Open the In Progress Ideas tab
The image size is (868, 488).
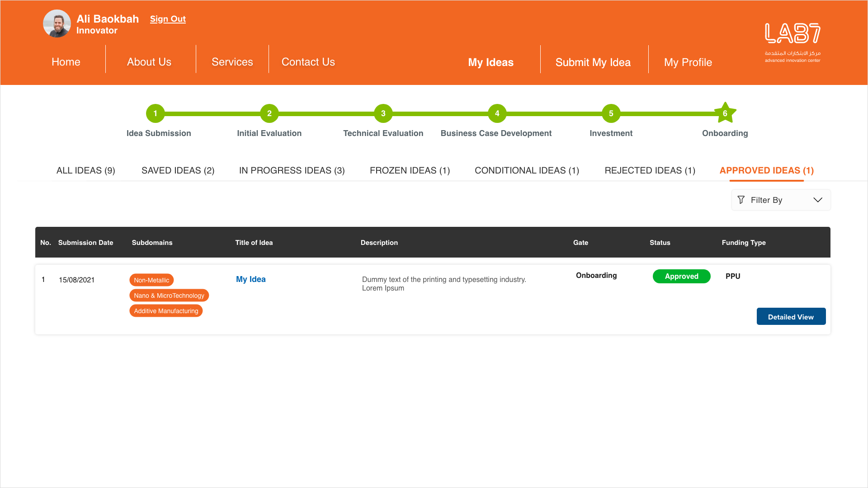(x=292, y=170)
